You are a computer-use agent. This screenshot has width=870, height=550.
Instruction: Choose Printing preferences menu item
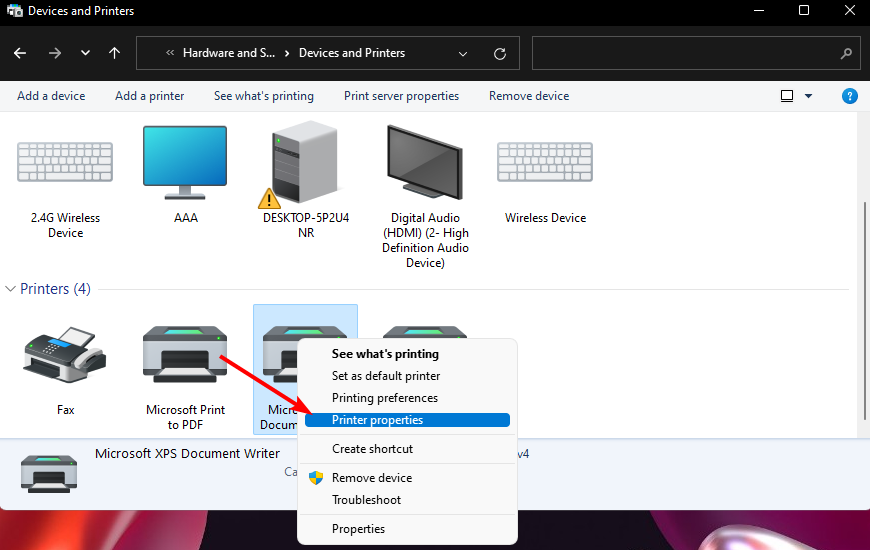(x=385, y=398)
